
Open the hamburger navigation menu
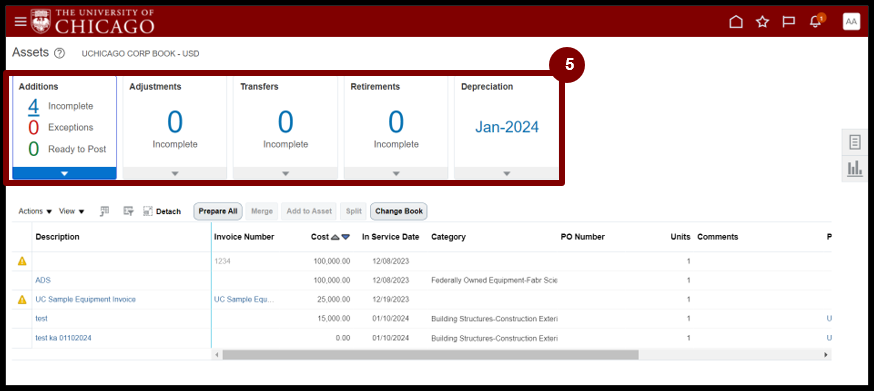pos(21,22)
